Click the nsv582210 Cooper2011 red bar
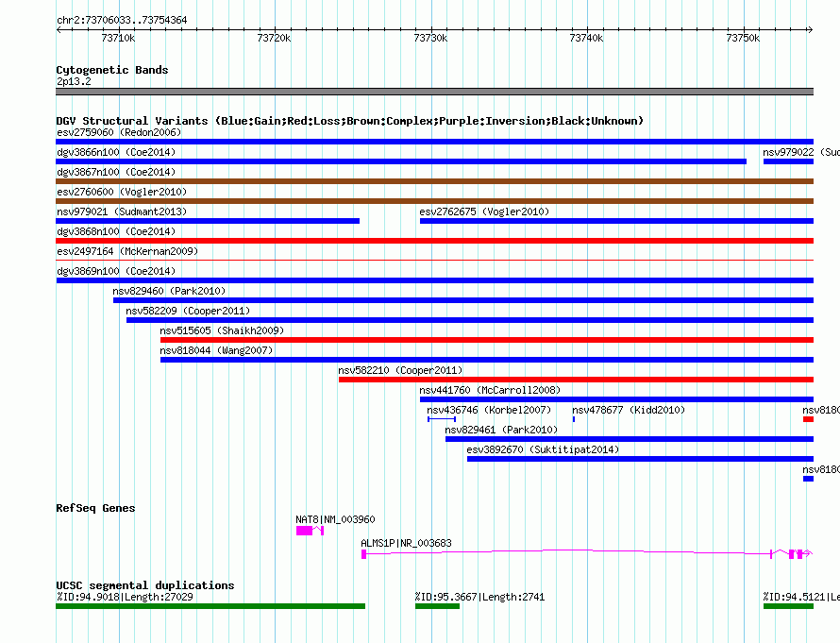Image resolution: width=840 pixels, height=643 pixels. (576, 380)
